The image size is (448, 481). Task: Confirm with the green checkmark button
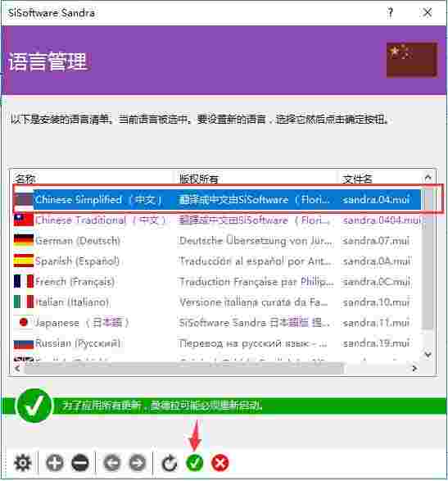(x=195, y=463)
